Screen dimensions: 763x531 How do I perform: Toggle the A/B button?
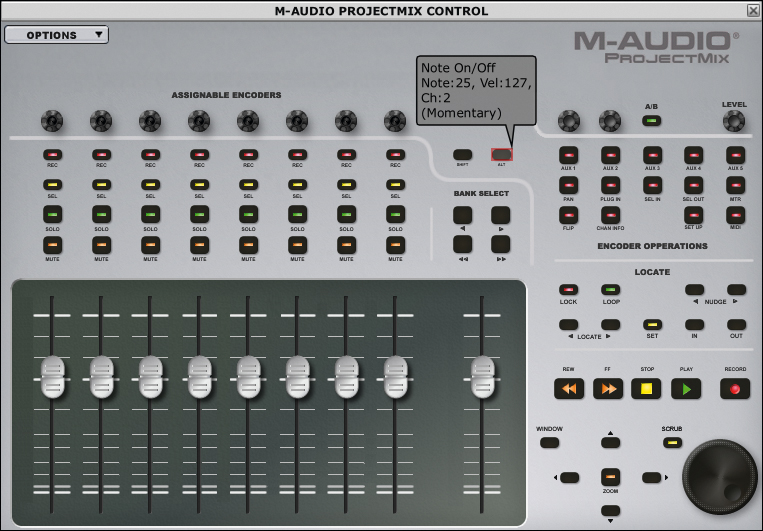652,120
